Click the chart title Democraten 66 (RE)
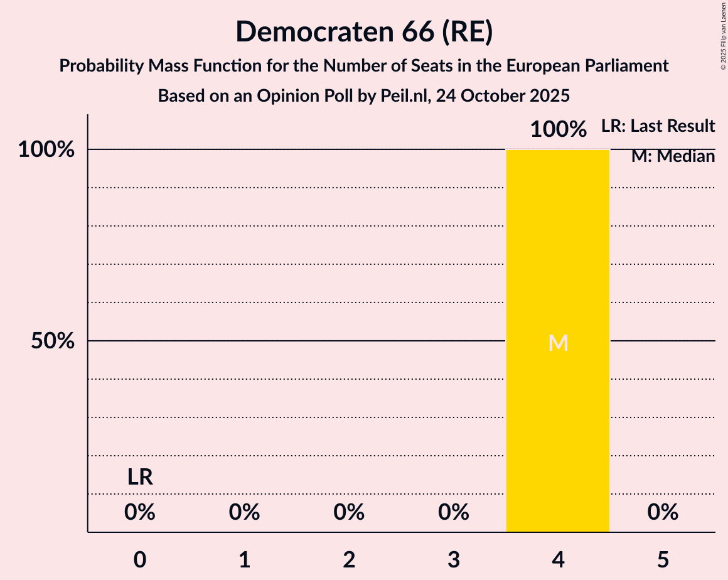The image size is (728, 580). 364,32
